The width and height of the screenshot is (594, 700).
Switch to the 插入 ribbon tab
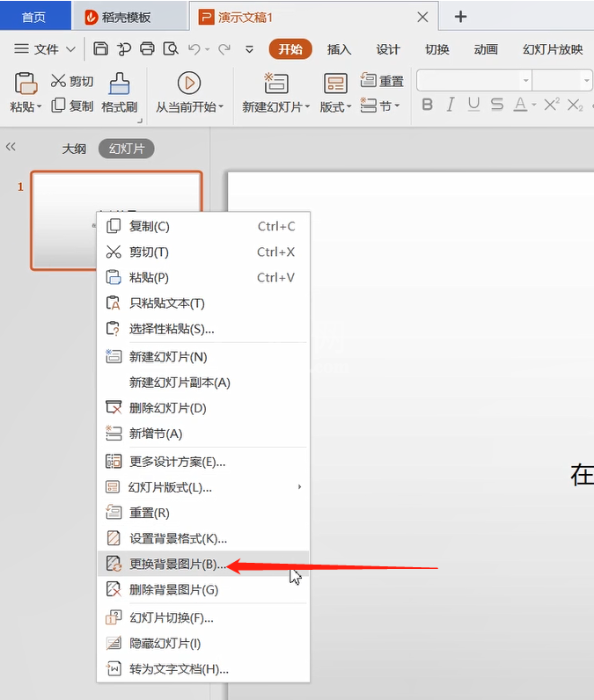[339, 49]
